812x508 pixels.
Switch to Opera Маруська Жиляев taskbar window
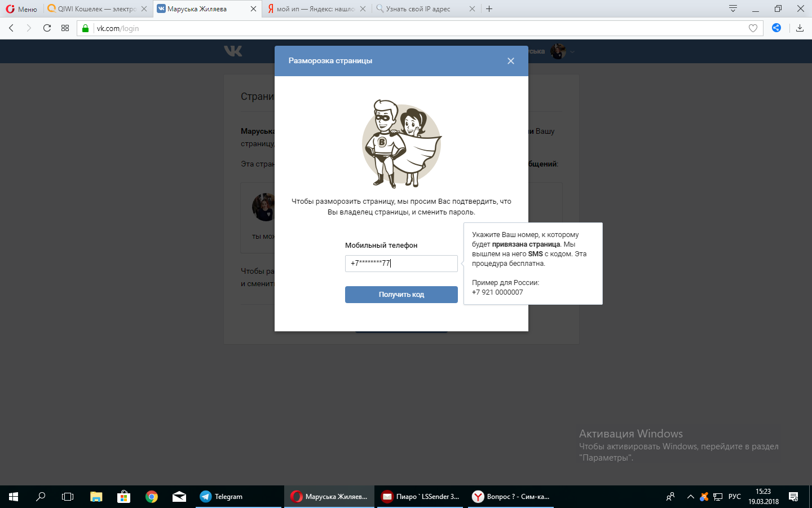pos(329,497)
